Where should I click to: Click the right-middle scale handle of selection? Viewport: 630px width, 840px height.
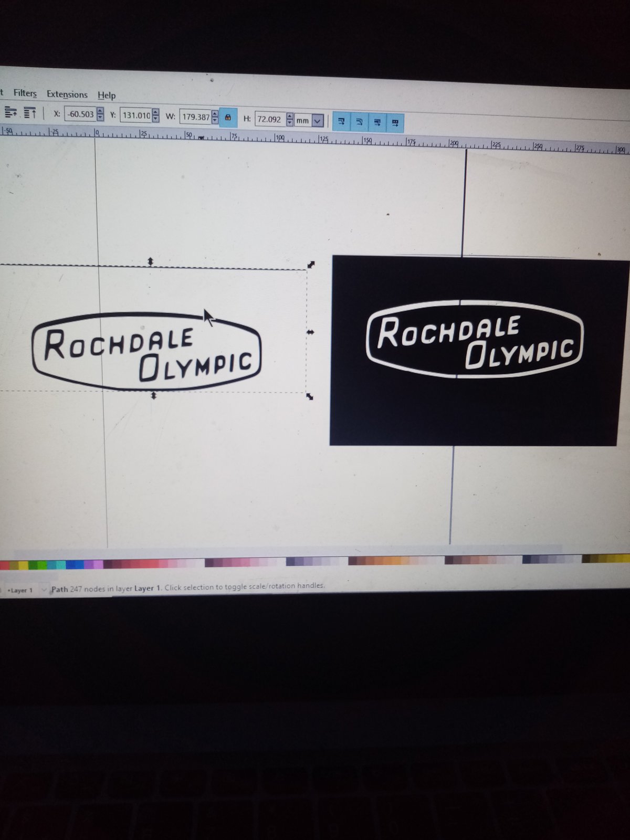[310, 332]
